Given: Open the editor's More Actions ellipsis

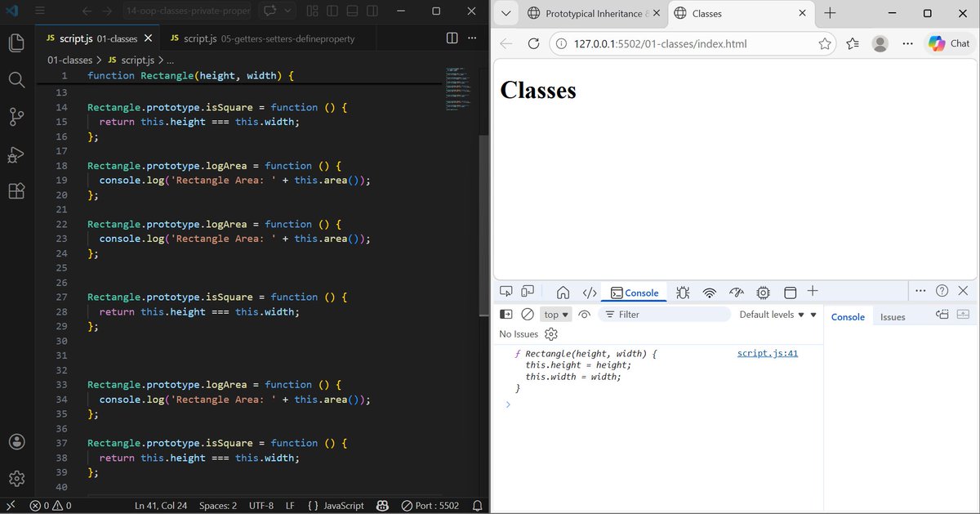Looking at the screenshot, I should click(x=474, y=38).
